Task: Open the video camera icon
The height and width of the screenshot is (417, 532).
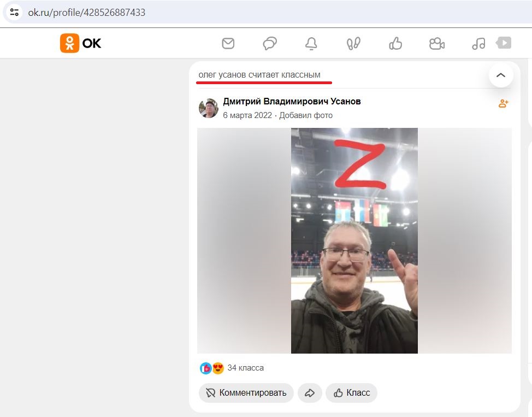Action: click(436, 44)
